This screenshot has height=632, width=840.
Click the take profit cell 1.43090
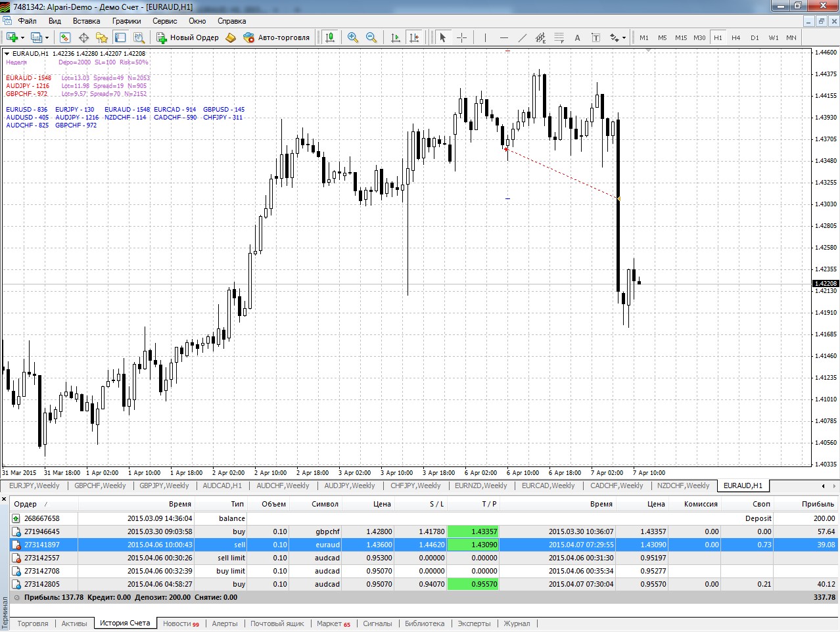tap(473, 545)
